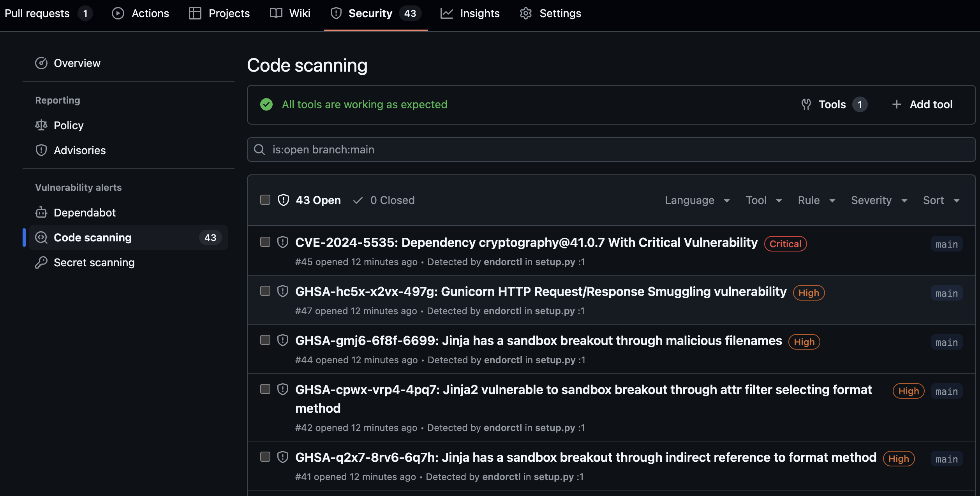This screenshot has height=496, width=980.
Task: Toggle the select-all alerts checkbox
Action: click(265, 200)
